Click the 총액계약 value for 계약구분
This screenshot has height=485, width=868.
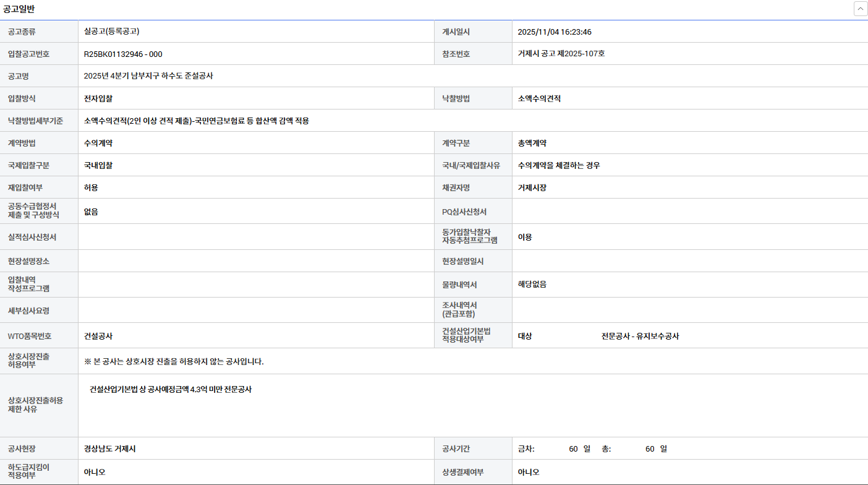532,143
